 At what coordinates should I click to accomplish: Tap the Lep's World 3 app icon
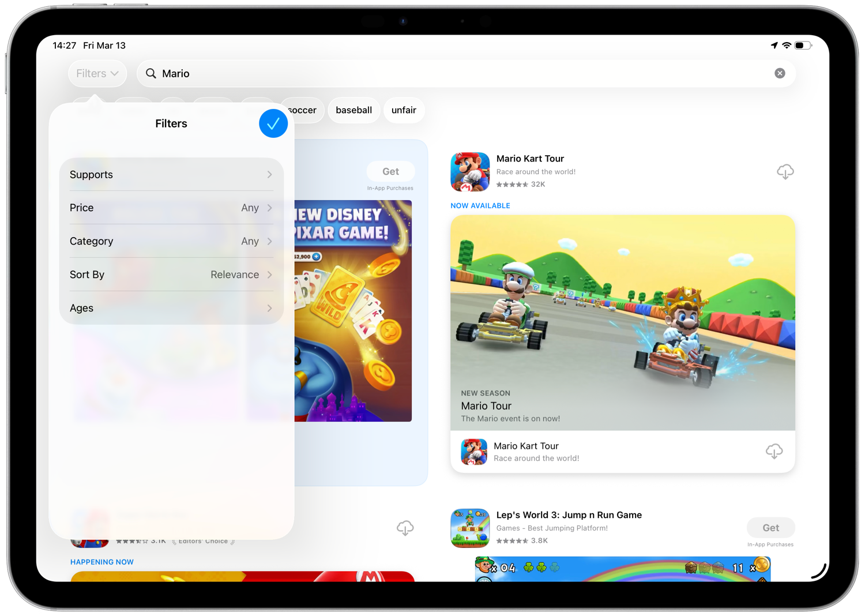(470, 528)
